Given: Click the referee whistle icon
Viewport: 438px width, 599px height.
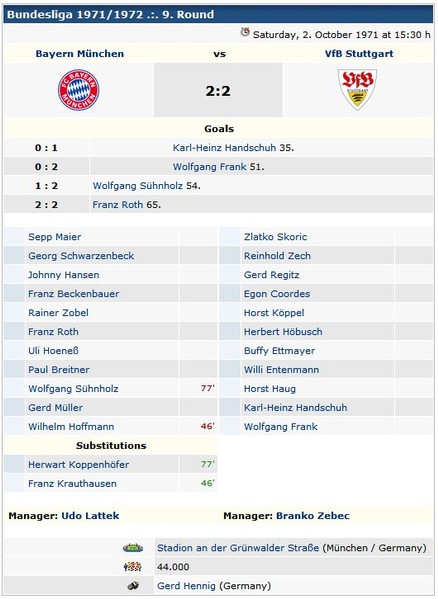Looking at the screenshot, I should (x=133, y=586).
